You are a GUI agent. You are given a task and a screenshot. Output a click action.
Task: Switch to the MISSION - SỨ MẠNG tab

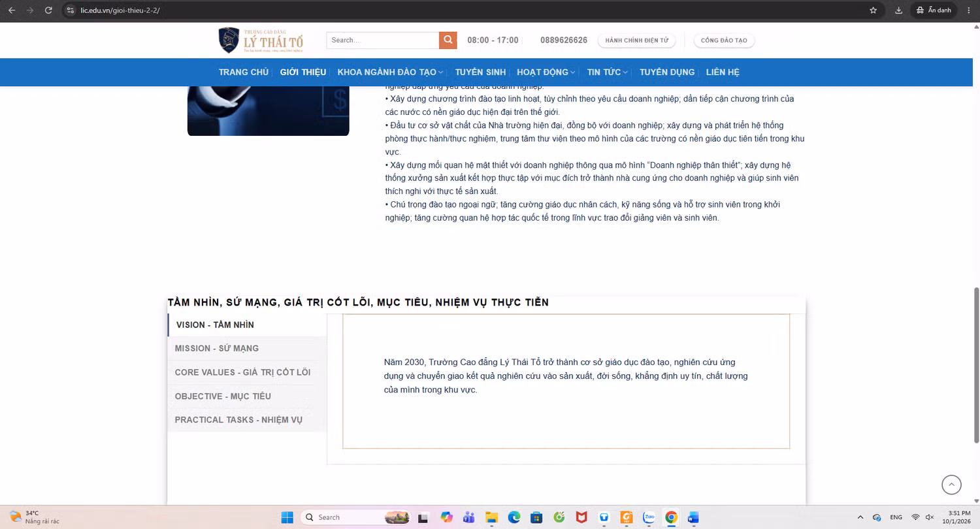tap(247, 348)
